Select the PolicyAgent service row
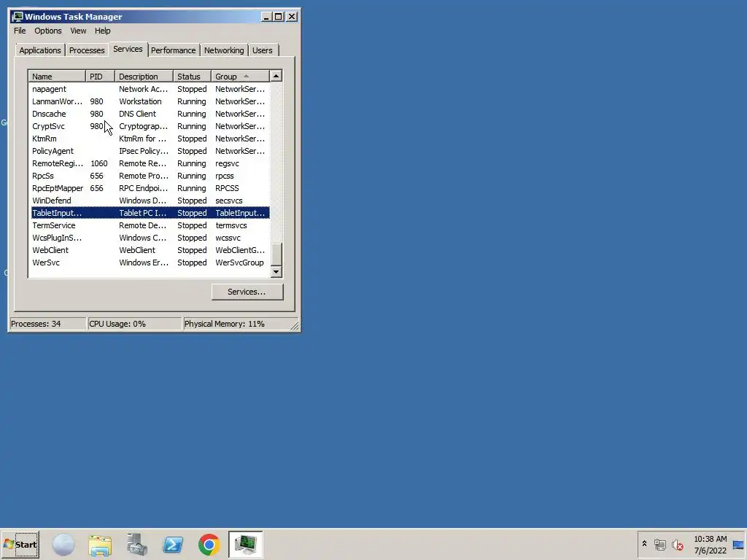This screenshot has height=560, width=747. [150, 151]
